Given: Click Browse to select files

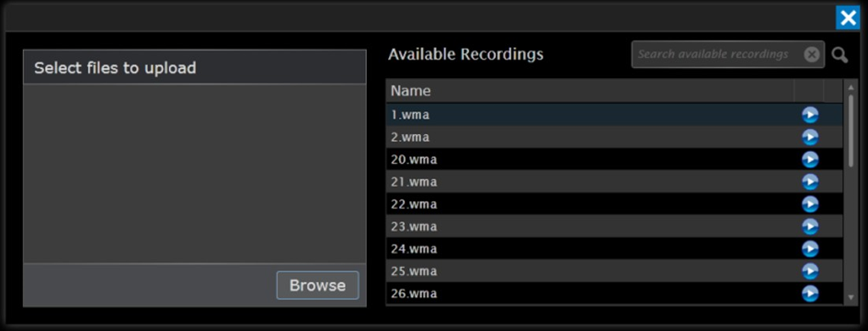Looking at the screenshot, I should (318, 286).
